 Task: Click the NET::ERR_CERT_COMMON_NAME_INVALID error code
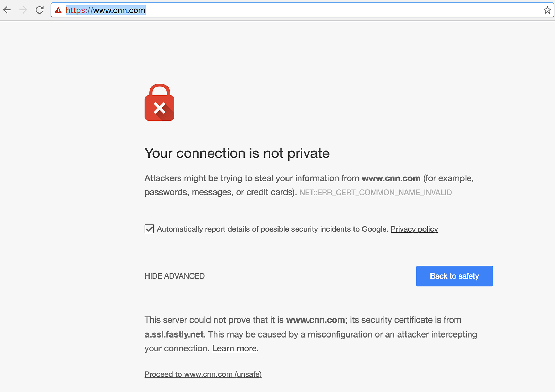coord(375,193)
